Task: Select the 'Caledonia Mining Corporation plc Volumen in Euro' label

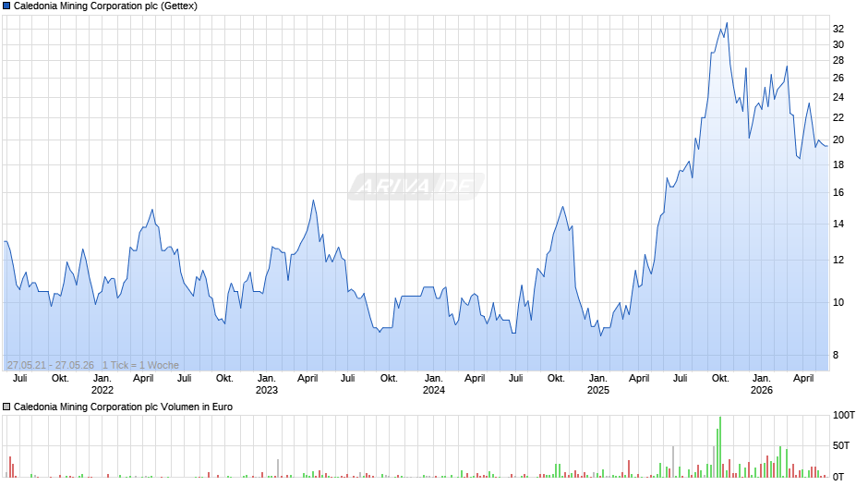Action: [123, 407]
